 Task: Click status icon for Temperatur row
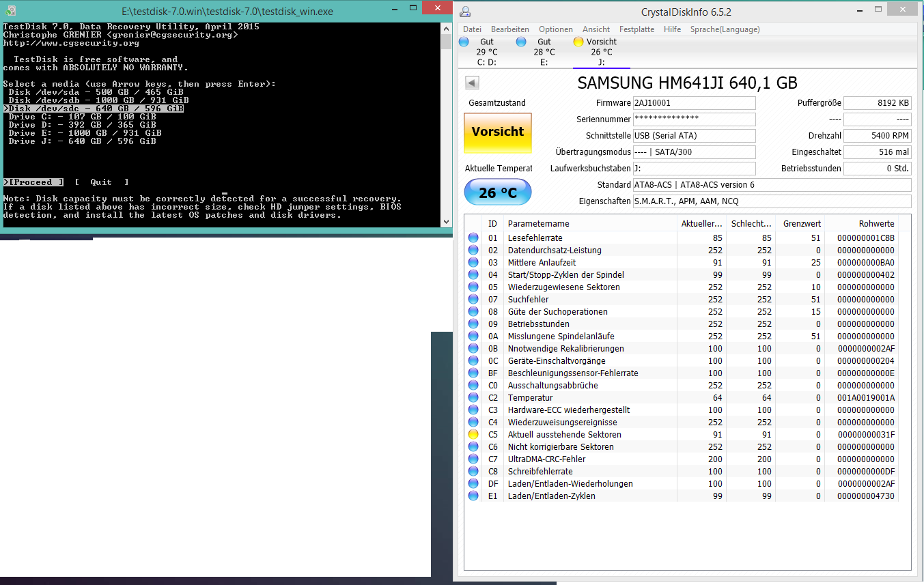473,397
